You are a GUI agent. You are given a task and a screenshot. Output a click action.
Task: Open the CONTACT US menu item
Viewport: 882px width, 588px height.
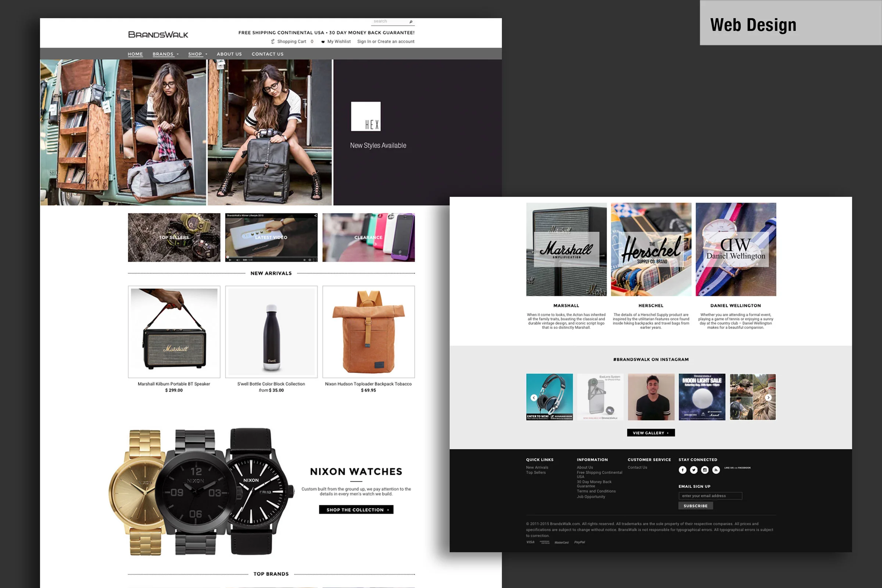[x=268, y=54]
